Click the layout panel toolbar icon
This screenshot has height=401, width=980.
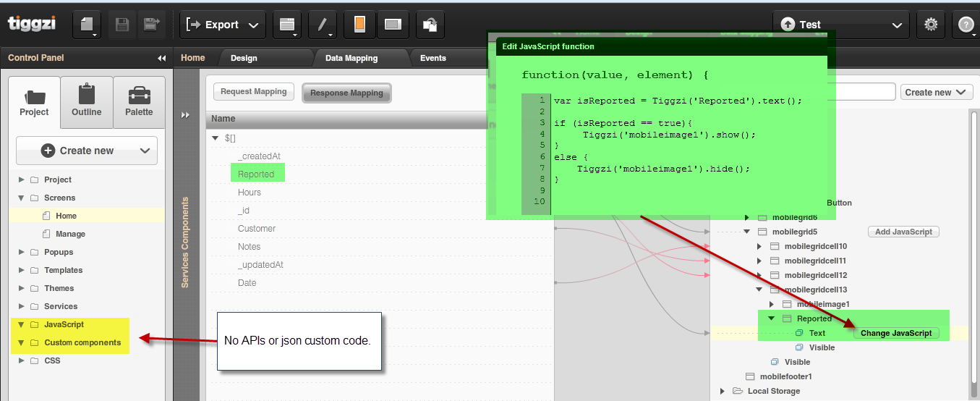point(287,25)
